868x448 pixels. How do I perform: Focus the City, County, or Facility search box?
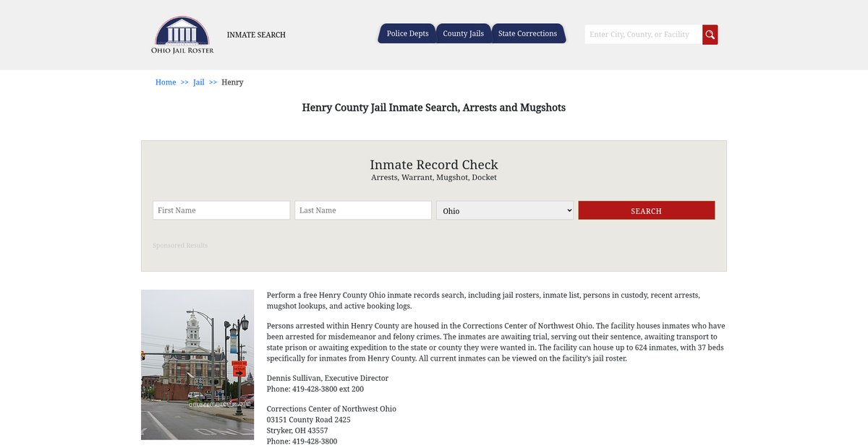(644, 35)
